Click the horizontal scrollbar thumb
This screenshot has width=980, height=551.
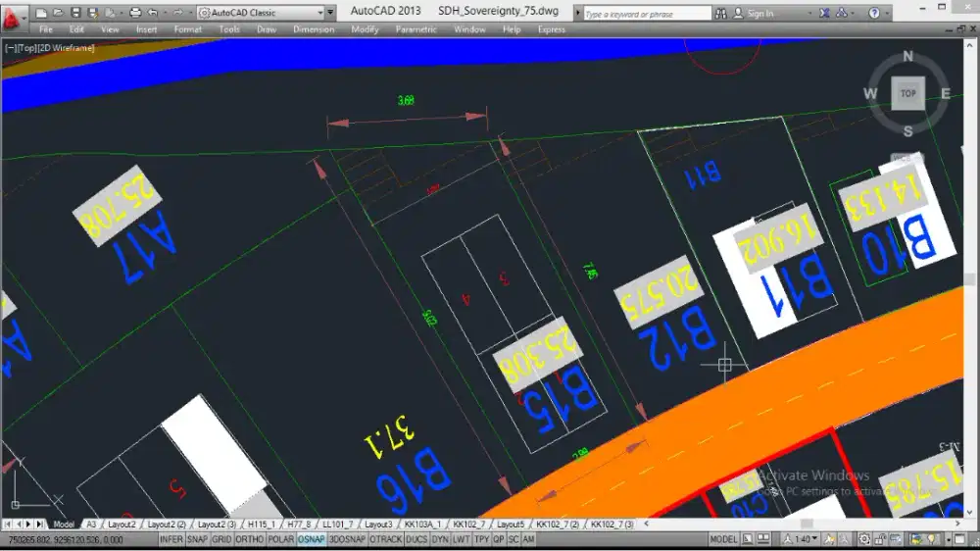(807, 525)
